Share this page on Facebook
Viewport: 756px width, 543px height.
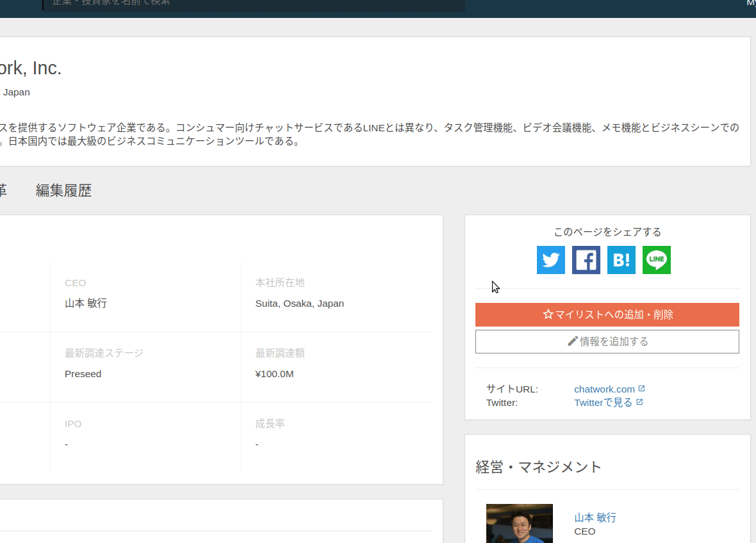[586, 260]
